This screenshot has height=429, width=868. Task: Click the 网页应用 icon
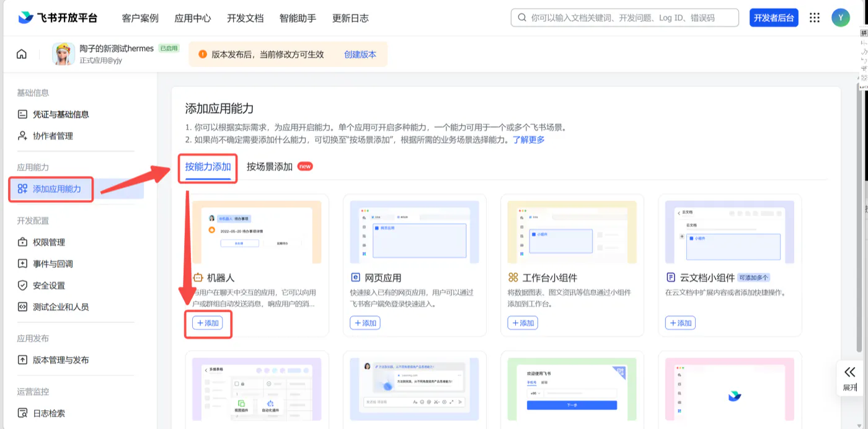tap(356, 278)
